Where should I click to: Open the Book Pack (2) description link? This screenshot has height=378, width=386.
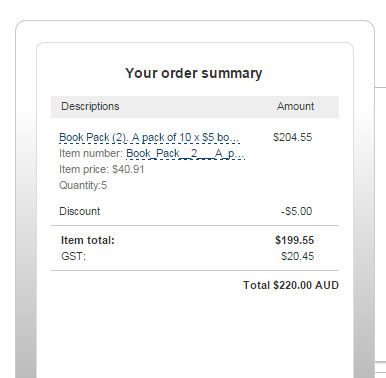coord(149,137)
